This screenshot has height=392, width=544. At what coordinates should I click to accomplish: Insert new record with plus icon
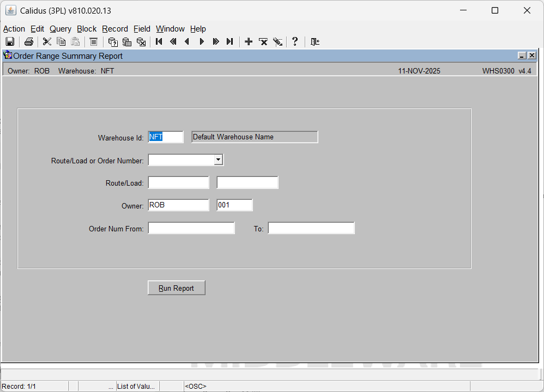tap(249, 42)
